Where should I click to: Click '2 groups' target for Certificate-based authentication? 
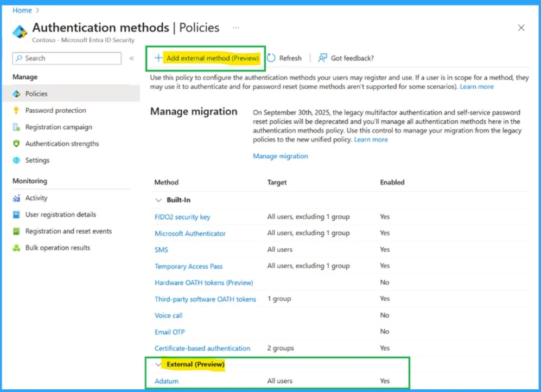coord(281,348)
